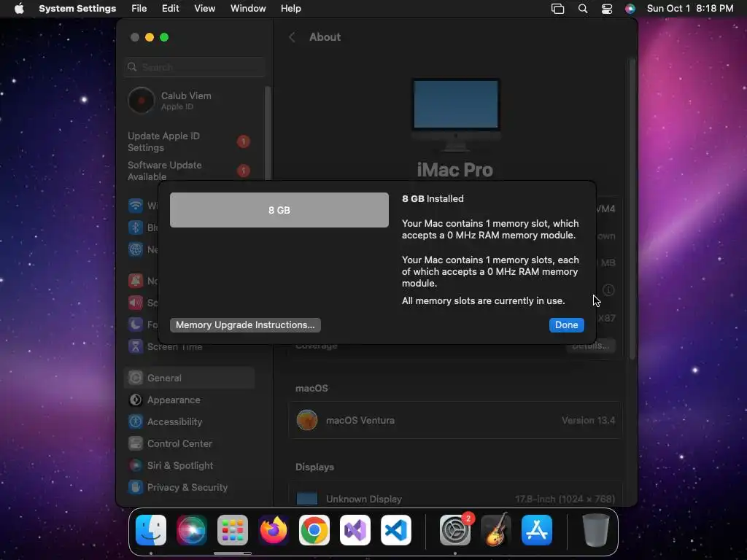Image resolution: width=747 pixels, height=560 pixels.
Task: Select Notifications icon in sidebar
Action: click(x=135, y=281)
